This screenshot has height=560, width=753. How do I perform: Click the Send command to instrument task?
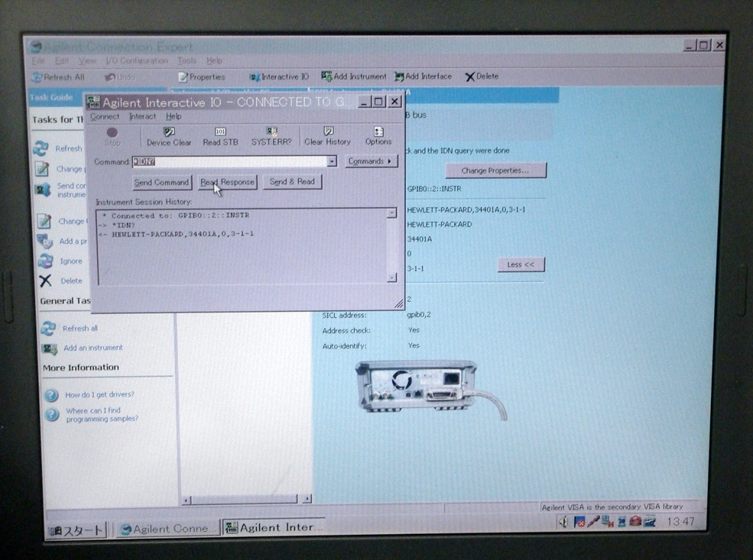[61, 190]
